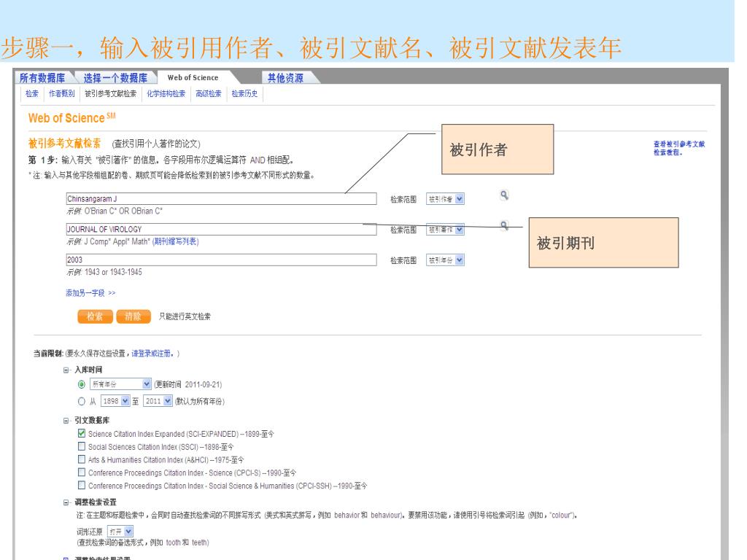Collapse the 调整检索设置 section
Screen dimensions: 747x560
pos(66,502)
